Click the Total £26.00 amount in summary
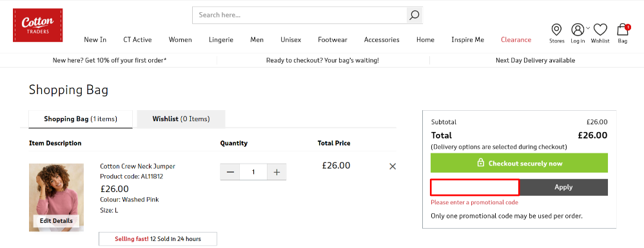The width and height of the screenshot is (644, 248). 592,135
